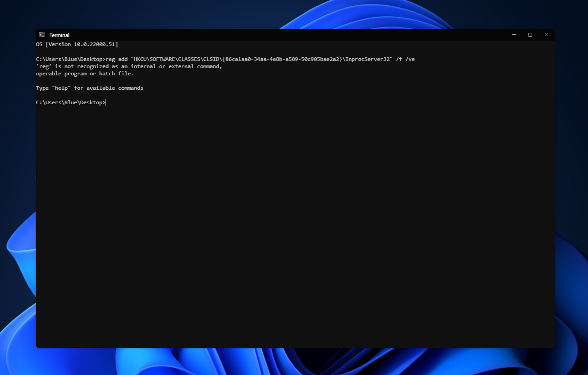Screen dimensions: 588x375
Task: Click "operable program or batch file." line
Action: [85, 74]
